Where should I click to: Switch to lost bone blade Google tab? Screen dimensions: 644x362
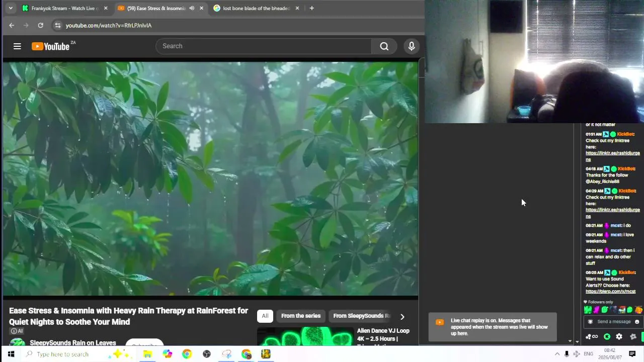(x=257, y=8)
